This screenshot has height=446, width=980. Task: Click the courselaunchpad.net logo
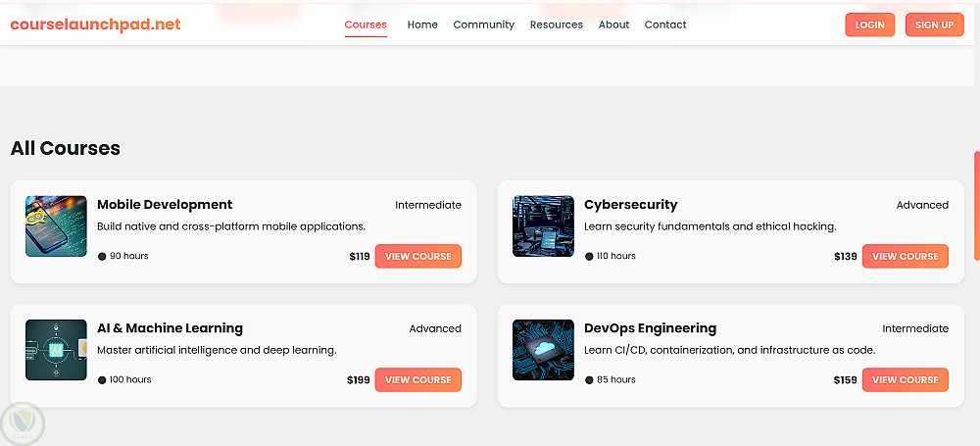(x=95, y=25)
